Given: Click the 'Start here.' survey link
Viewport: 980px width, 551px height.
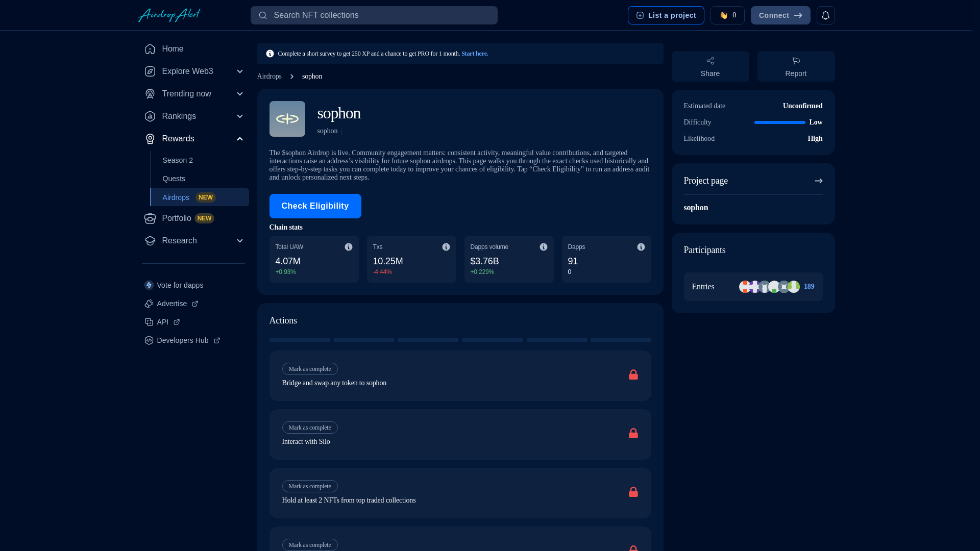Looking at the screenshot, I should coord(475,54).
